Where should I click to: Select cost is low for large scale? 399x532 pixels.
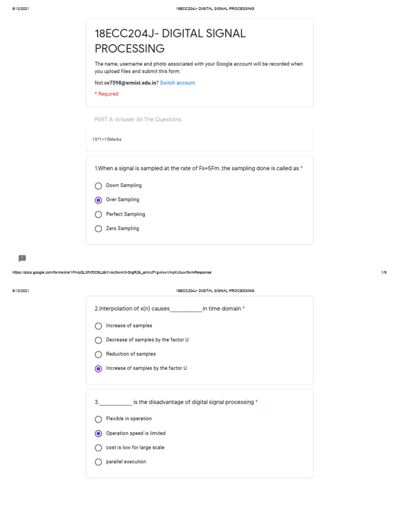click(98, 448)
